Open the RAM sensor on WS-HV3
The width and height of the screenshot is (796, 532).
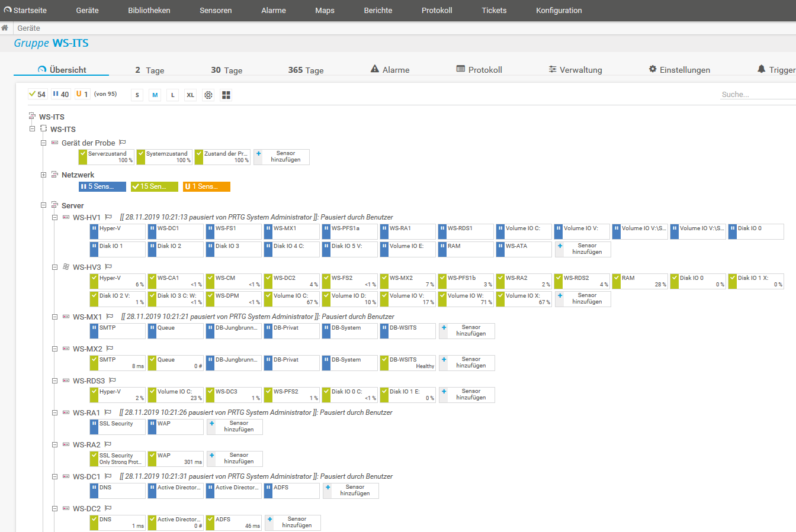point(640,282)
